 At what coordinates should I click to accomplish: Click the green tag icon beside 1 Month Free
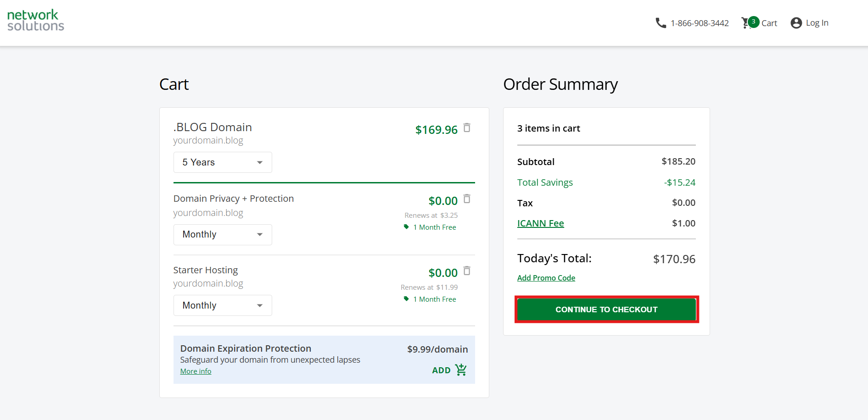406,227
